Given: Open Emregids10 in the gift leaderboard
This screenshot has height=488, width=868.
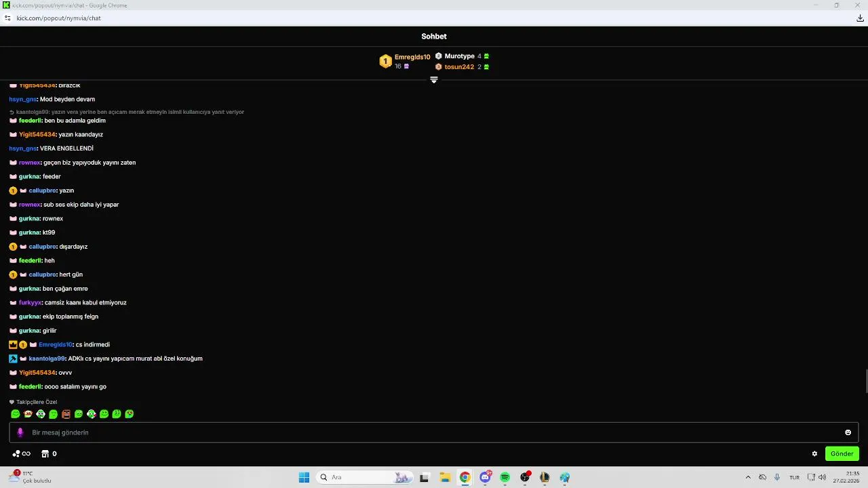Looking at the screenshot, I should pyautogui.click(x=412, y=57).
